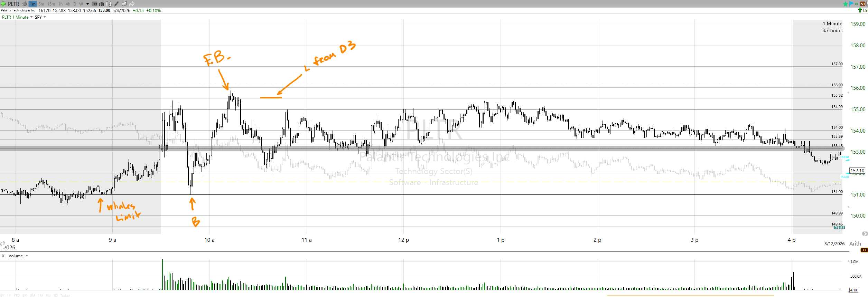The height and width of the screenshot is (297, 868).
Task: Click the 152.10 price label on axis
Action: point(857,171)
